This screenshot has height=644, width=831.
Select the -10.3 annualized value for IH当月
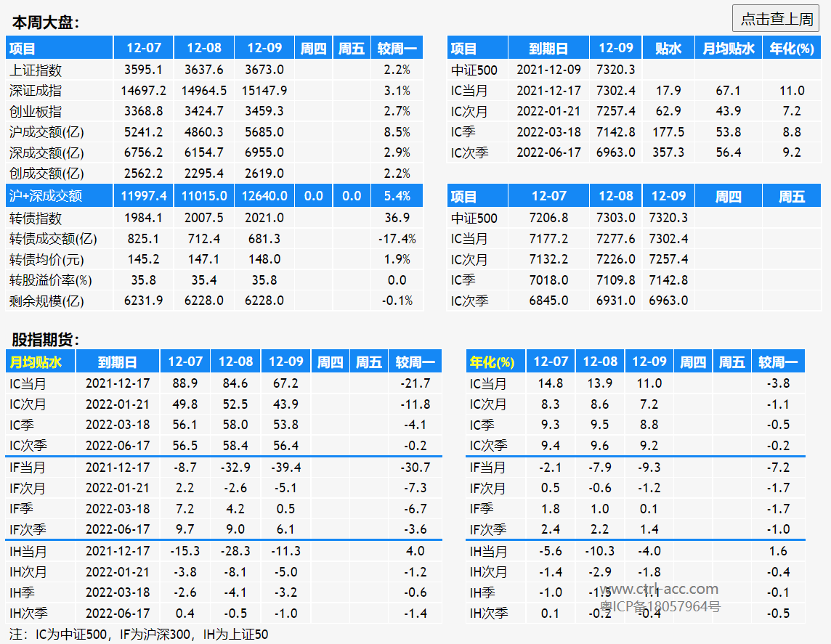point(599,551)
